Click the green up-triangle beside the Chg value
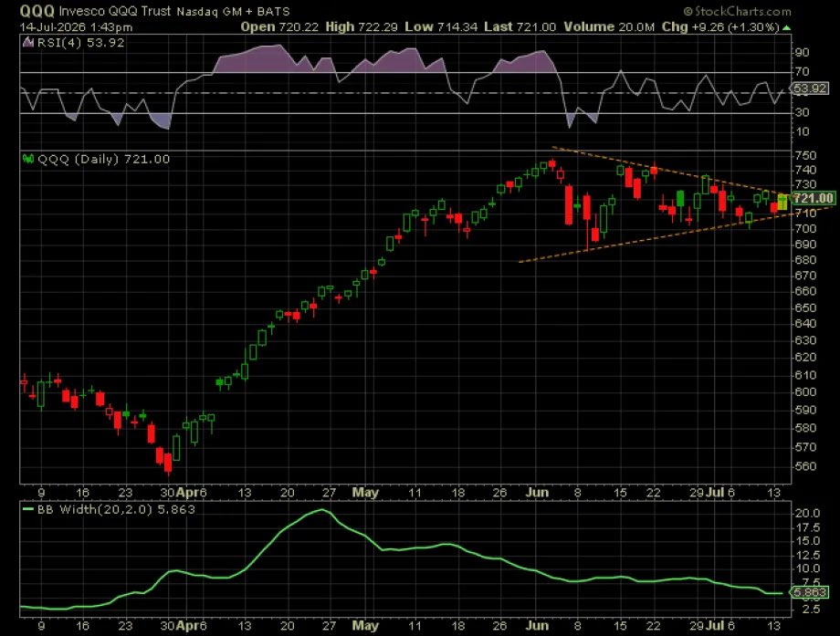 [x=786, y=27]
